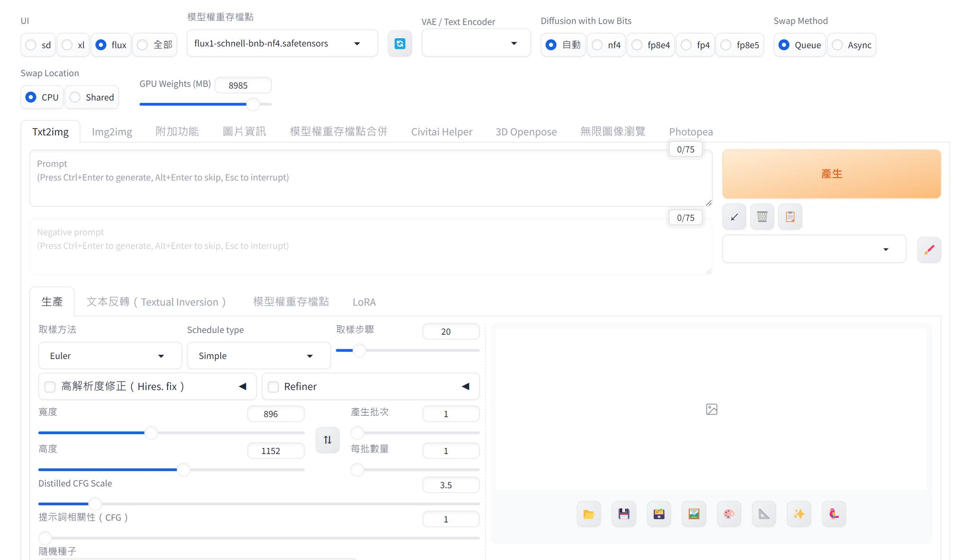This screenshot has width=970, height=560.
Task: Swap width and height values icon
Action: click(x=327, y=440)
